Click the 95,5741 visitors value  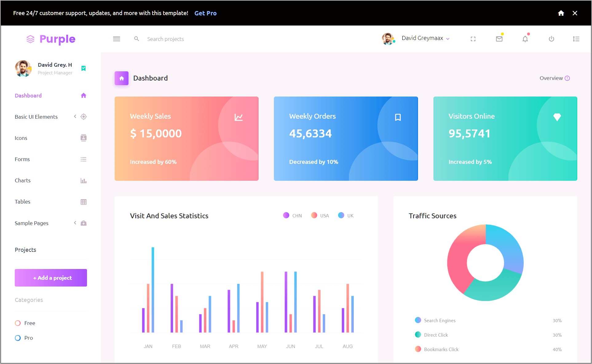coord(469,133)
